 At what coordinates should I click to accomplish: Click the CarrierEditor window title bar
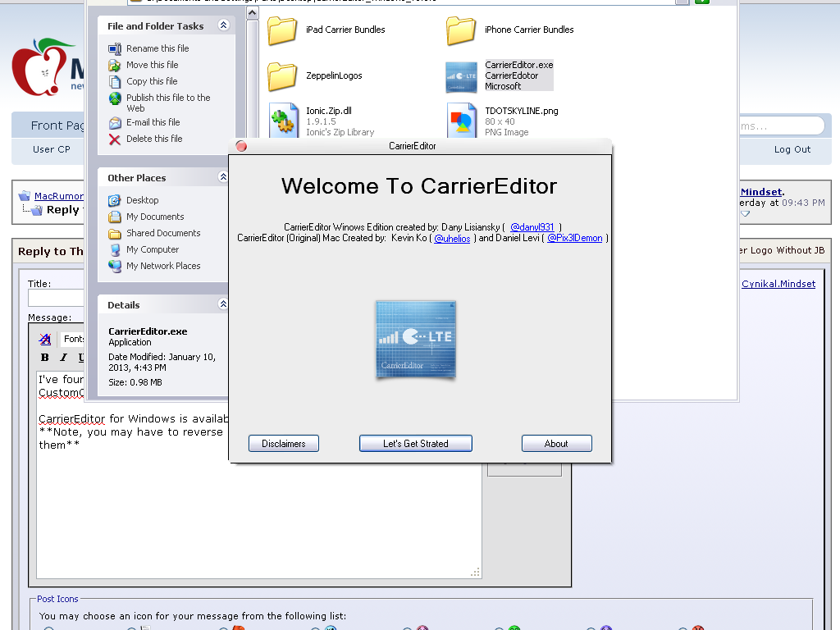tap(421, 146)
